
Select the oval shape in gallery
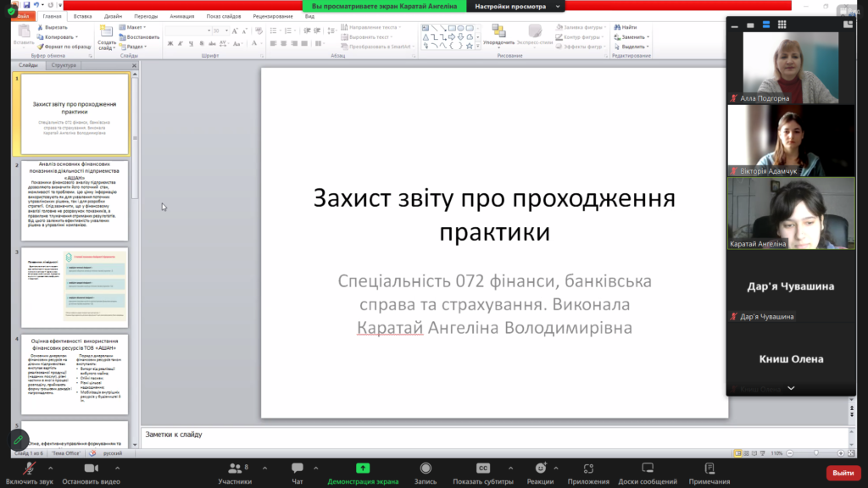click(x=460, y=28)
